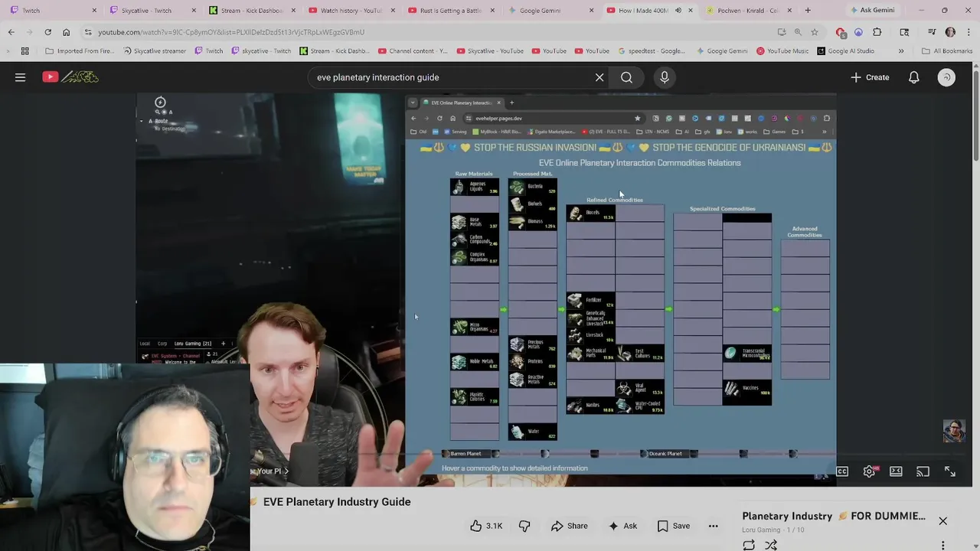Share the video

569,526
